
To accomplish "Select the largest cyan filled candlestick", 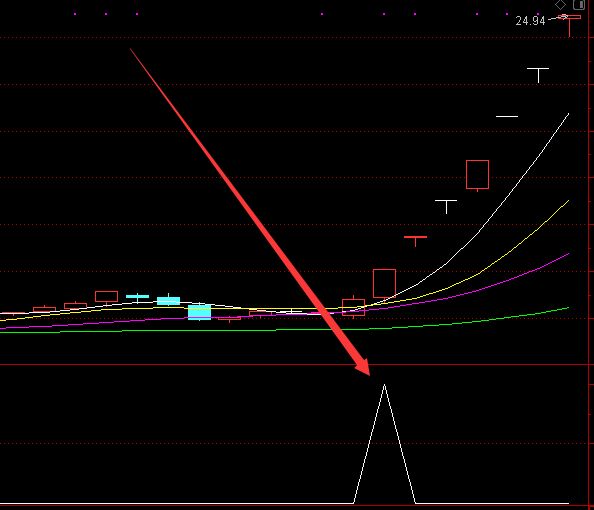I will point(200,312).
